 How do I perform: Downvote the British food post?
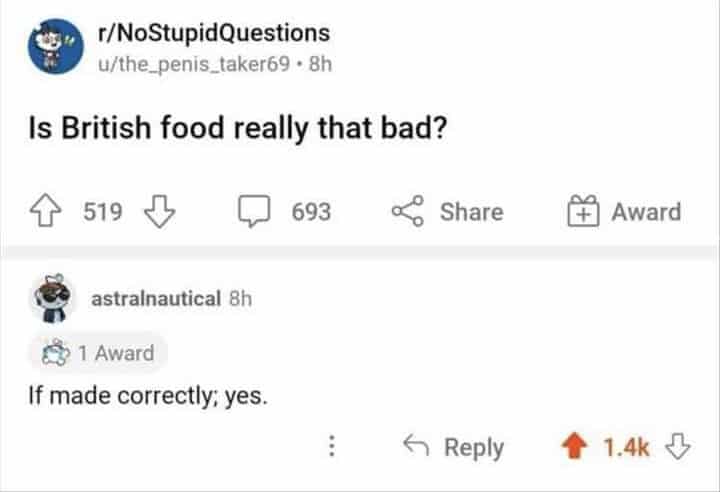(160, 212)
